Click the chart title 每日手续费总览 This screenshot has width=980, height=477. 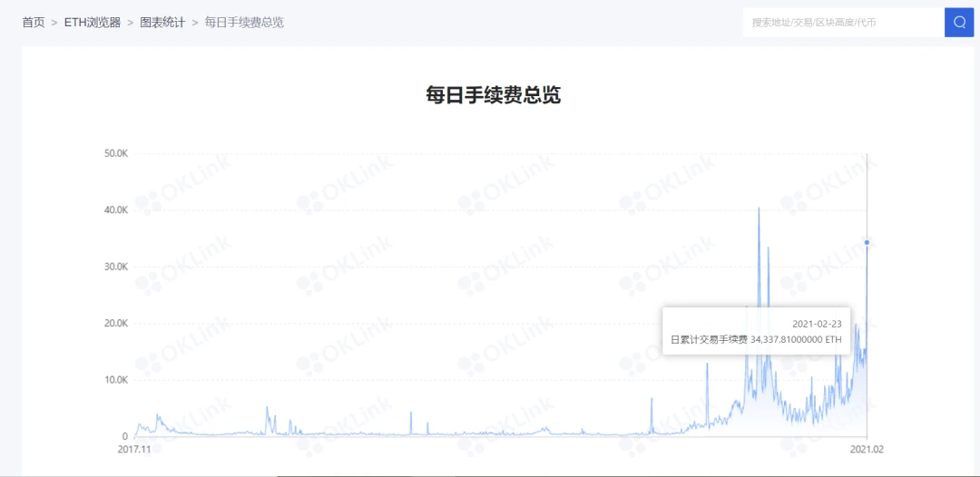[x=493, y=95]
